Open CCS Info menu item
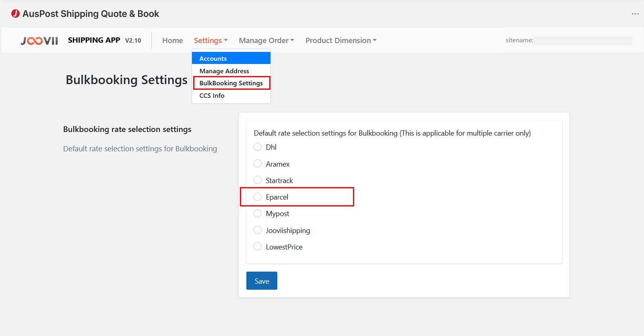Screen dimensions: 644x336 click(x=212, y=95)
